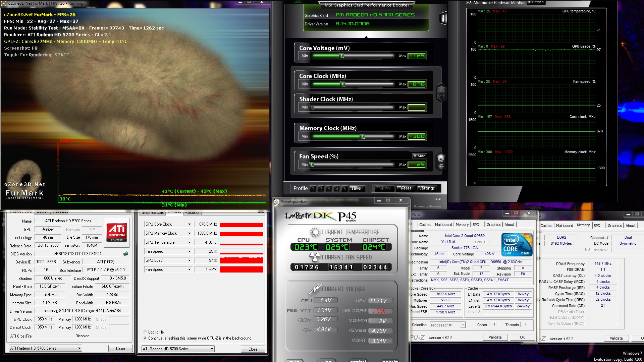Click the Core Clock slider handle
Viewport: 644px width, 362px height.
pyautogui.click(x=343, y=84)
